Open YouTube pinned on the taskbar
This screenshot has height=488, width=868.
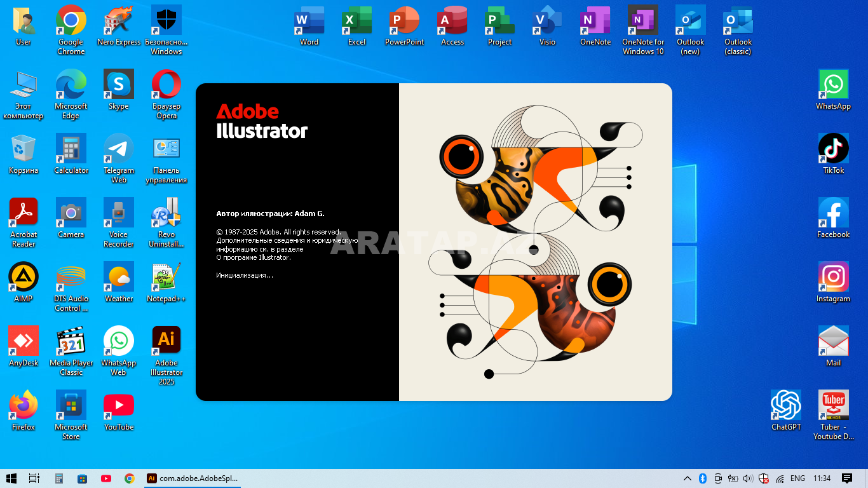click(106, 478)
